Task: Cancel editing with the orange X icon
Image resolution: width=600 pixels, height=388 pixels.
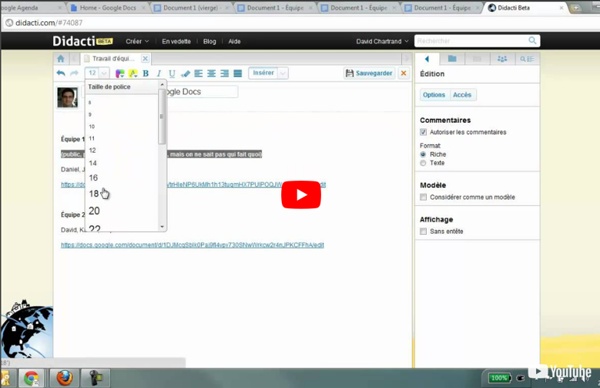Action: pos(403,73)
